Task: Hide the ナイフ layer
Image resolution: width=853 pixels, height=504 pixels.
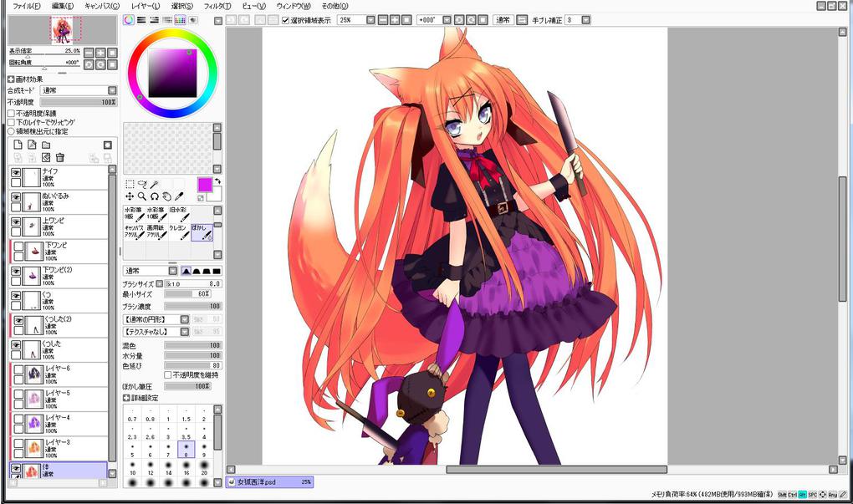Action: 17,173
